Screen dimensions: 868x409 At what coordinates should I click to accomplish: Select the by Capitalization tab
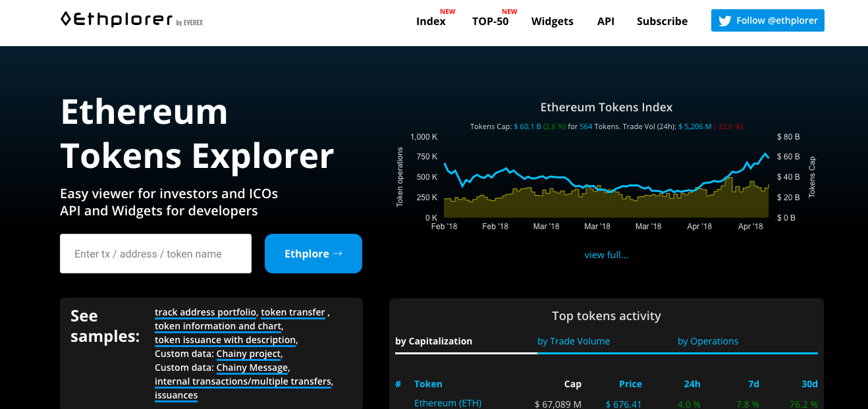433,341
